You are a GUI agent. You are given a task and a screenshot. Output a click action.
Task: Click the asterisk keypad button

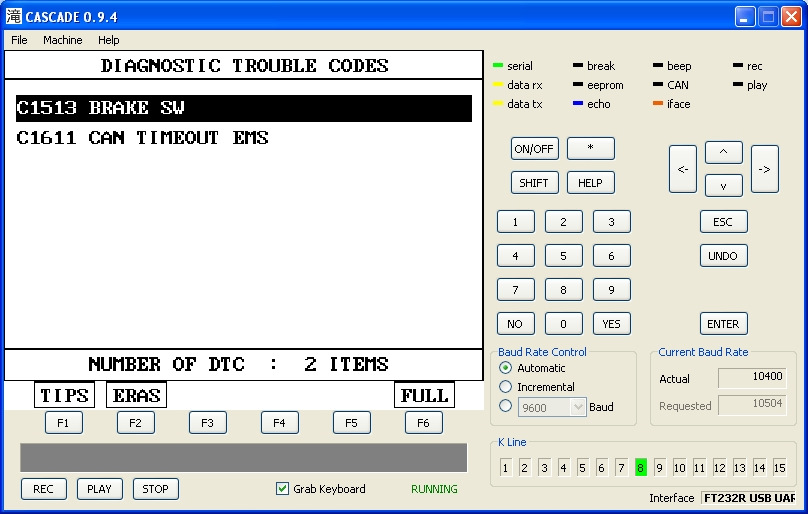pos(591,148)
